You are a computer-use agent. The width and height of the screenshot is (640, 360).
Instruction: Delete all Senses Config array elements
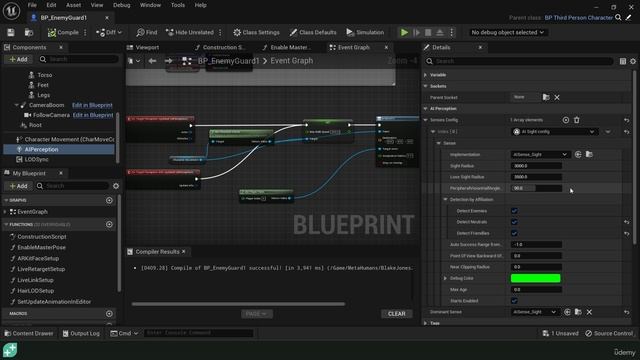click(577, 120)
